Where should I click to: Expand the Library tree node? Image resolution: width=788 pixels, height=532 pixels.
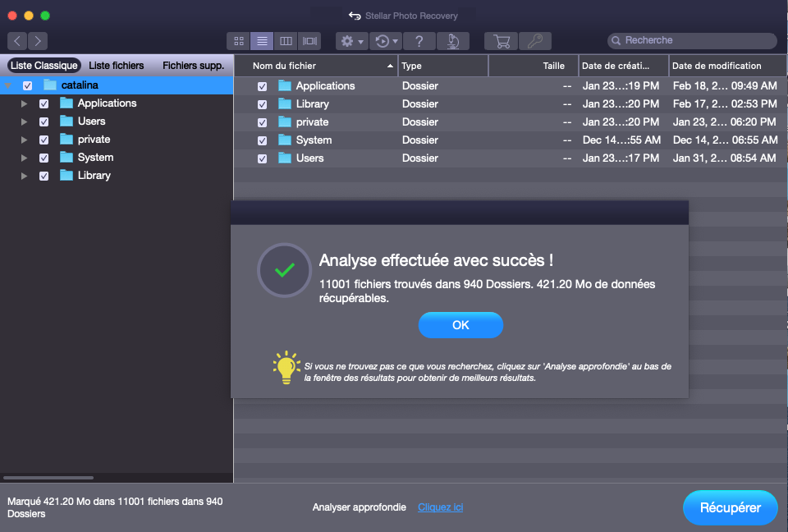tap(24, 176)
